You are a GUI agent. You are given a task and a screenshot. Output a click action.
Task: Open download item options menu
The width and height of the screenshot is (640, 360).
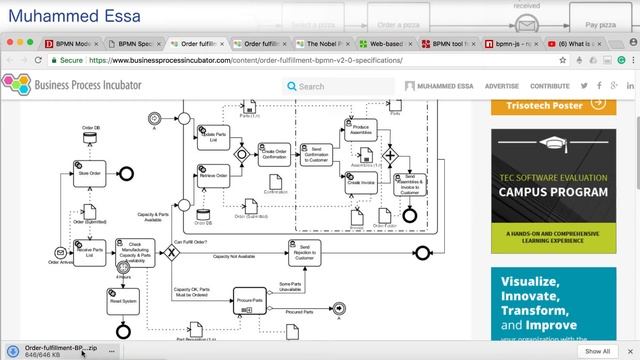(x=111, y=351)
